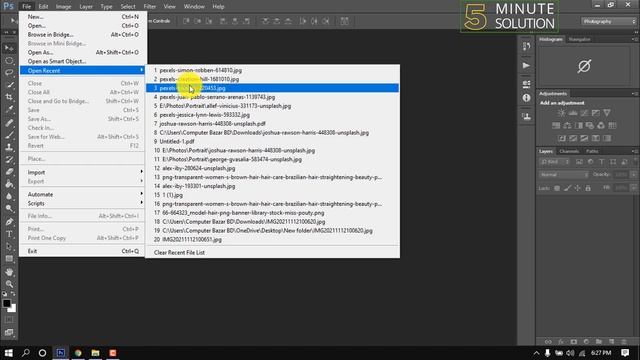Select the Pen tool
The width and height of the screenshot is (640, 360).
point(9,222)
